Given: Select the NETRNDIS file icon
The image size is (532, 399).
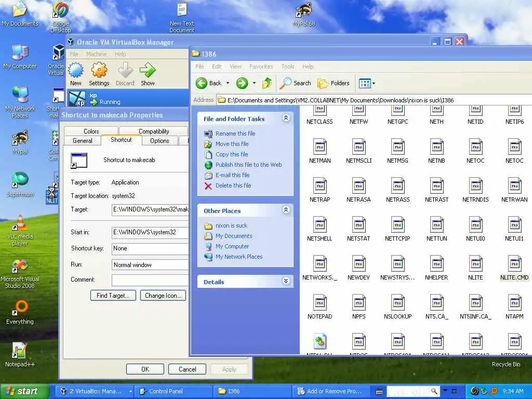Looking at the screenshot, I should pyautogui.click(x=475, y=189).
